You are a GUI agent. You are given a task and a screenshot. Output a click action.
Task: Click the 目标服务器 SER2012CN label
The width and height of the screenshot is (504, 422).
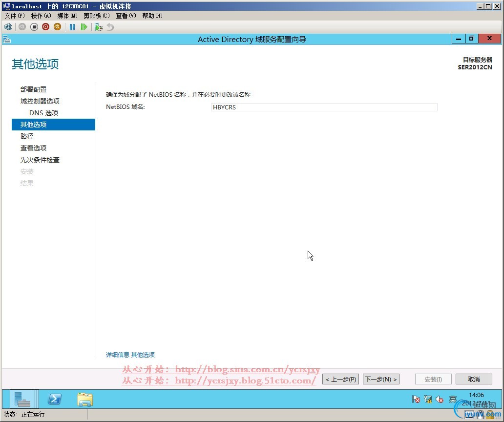tap(475, 63)
